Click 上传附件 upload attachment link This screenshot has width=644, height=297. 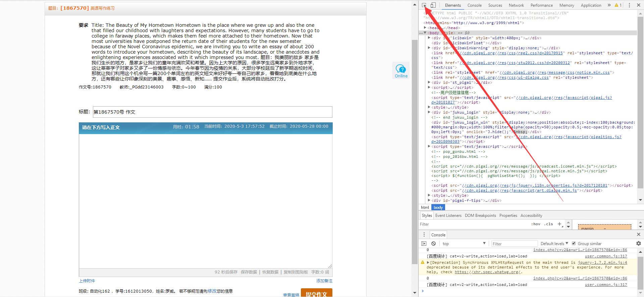tap(87, 281)
